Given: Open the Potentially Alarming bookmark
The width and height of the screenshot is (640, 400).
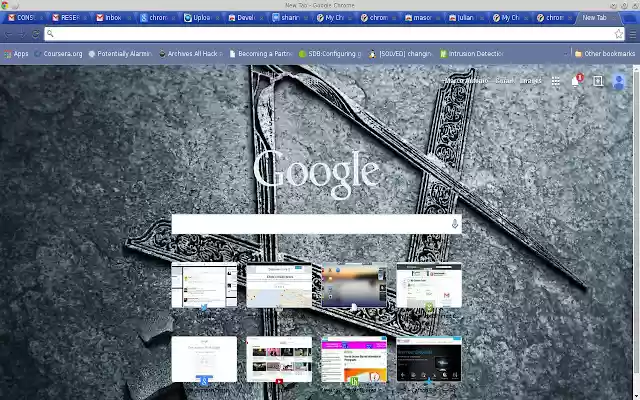Looking at the screenshot, I should (120, 53).
